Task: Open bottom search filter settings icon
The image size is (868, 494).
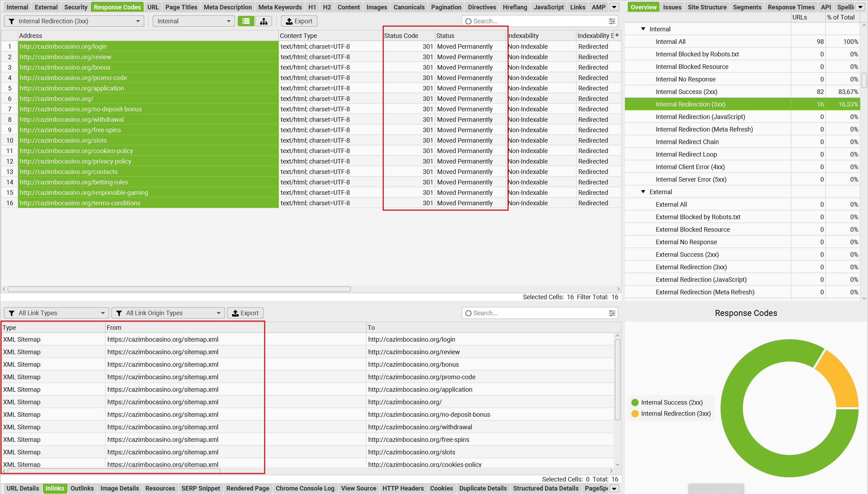Action: [x=612, y=313]
